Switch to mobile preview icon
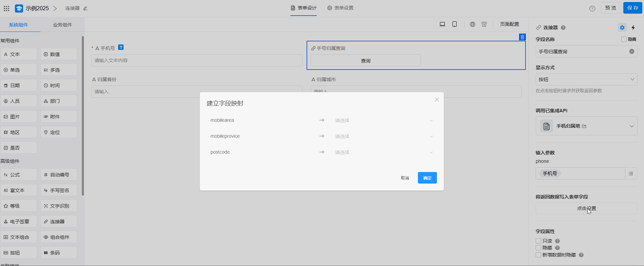644x266 pixels. 455,24
